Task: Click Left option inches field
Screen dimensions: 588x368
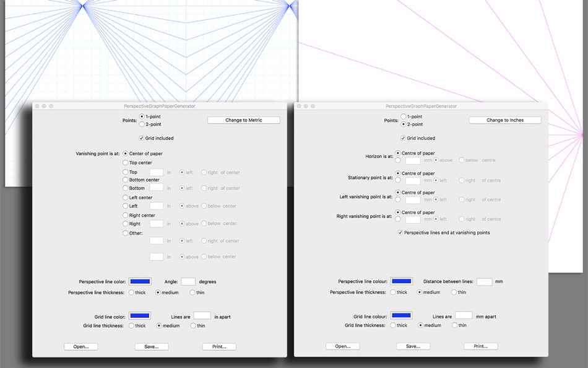Action: pyautogui.click(x=157, y=206)
